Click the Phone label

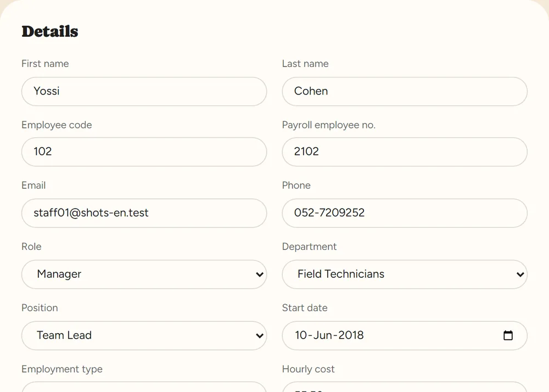(296, 185)
